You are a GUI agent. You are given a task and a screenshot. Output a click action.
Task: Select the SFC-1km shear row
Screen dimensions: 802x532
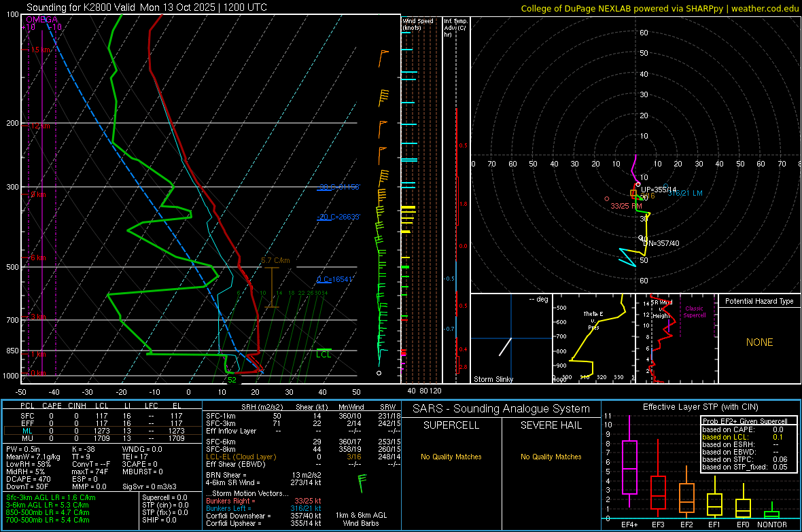coord(303,416)
